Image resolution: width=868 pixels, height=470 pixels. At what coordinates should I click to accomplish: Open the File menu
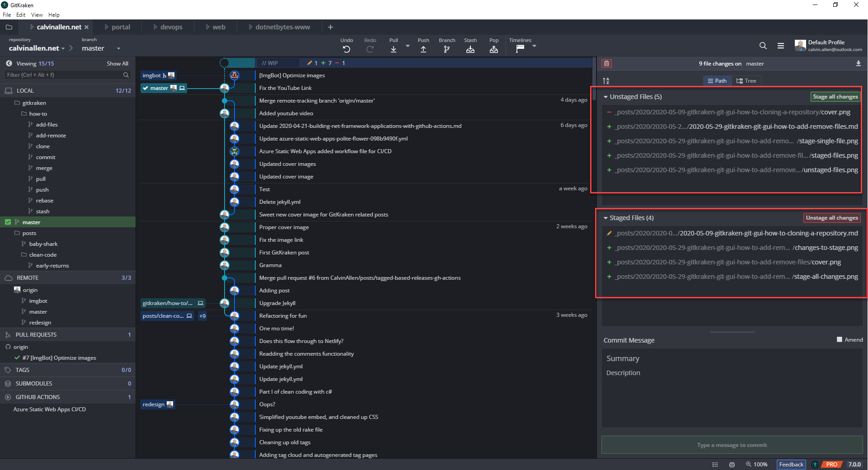[7, 14]
